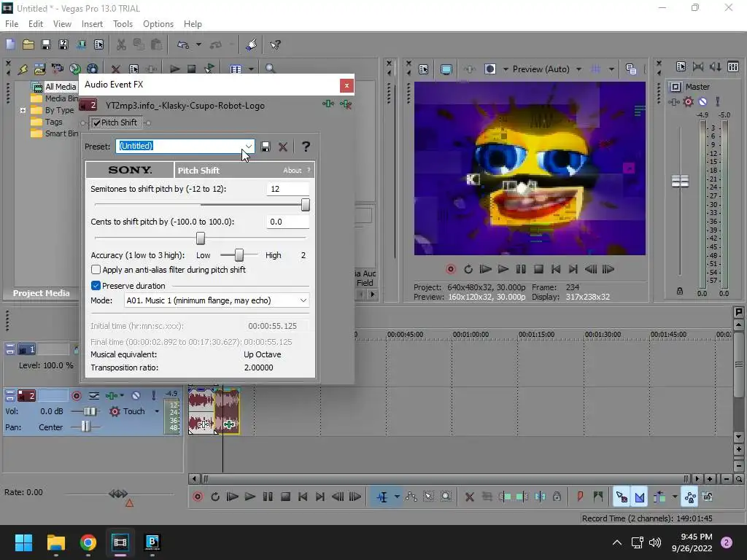Select All Media in Project Media tree

(60, 87)
